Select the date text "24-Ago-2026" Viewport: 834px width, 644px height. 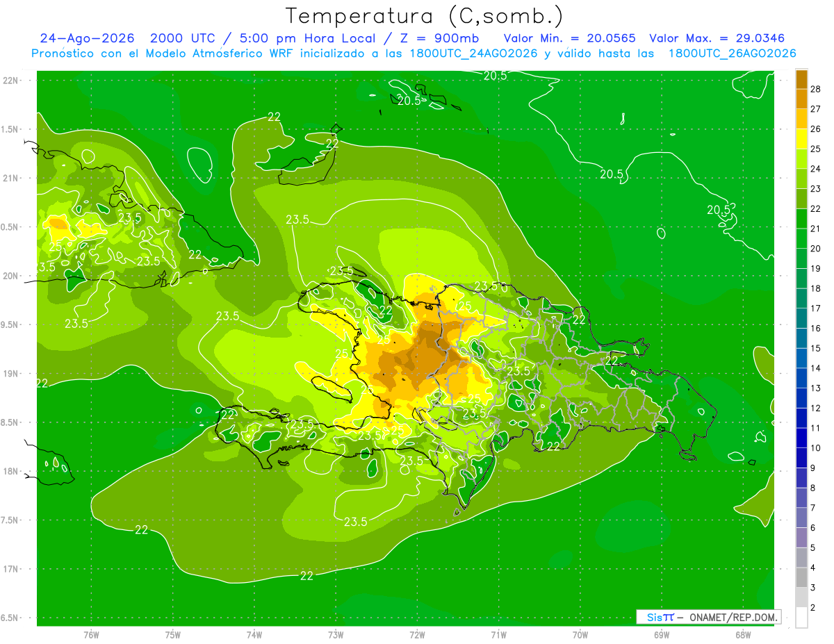(87, 38)
